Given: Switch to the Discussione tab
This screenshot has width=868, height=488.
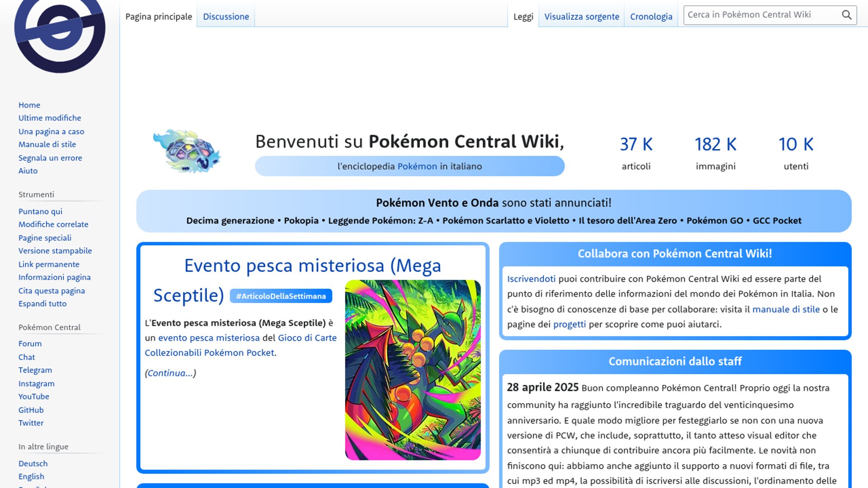Looking at the screenshot, I should click(x=226, y=17).
